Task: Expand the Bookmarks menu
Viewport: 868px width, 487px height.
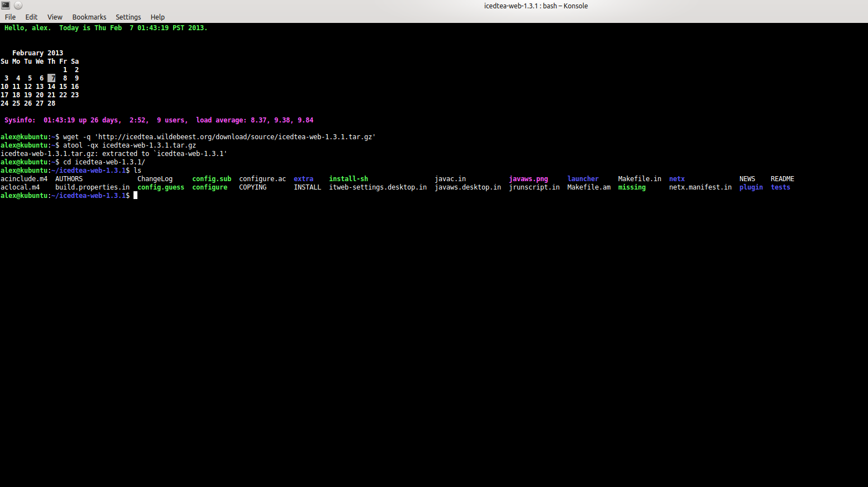Action: pyautogui.click(x=89, y=17)
